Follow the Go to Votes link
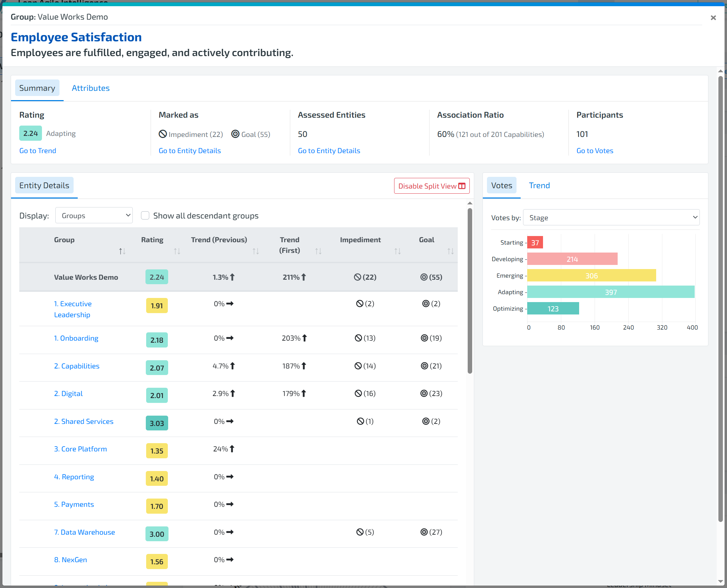The width and height of the screenshot is (727, 588). [595, 151]
